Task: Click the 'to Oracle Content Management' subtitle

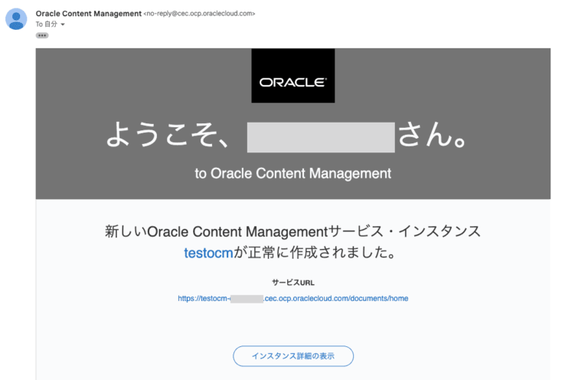Action: coord(292,173)
